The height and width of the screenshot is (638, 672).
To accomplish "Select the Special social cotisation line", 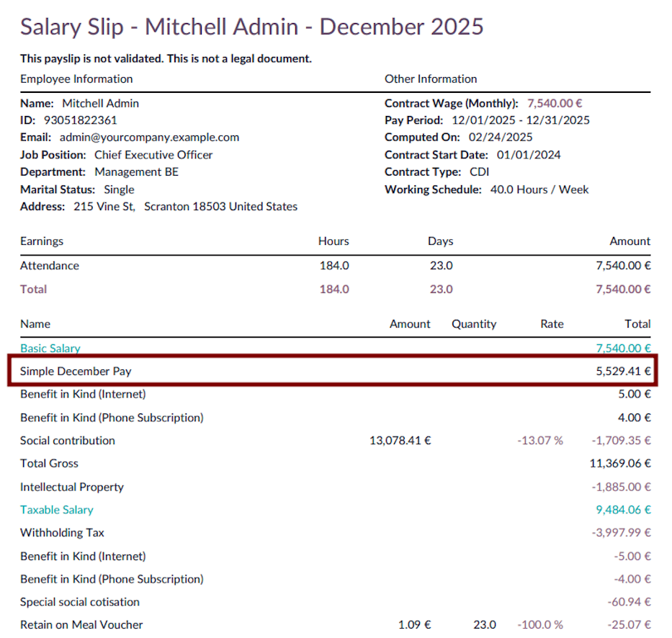I will coord(79,601).
